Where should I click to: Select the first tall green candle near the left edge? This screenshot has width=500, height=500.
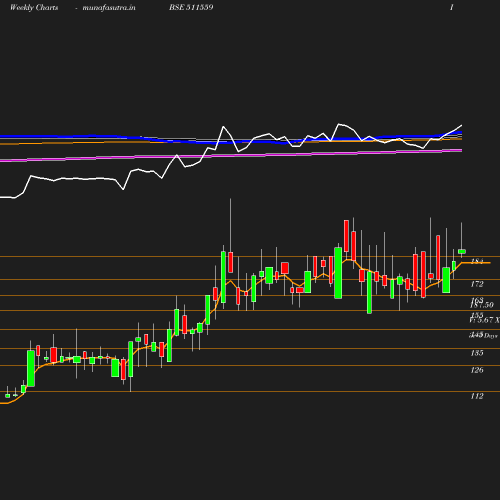tap(31, 368)
